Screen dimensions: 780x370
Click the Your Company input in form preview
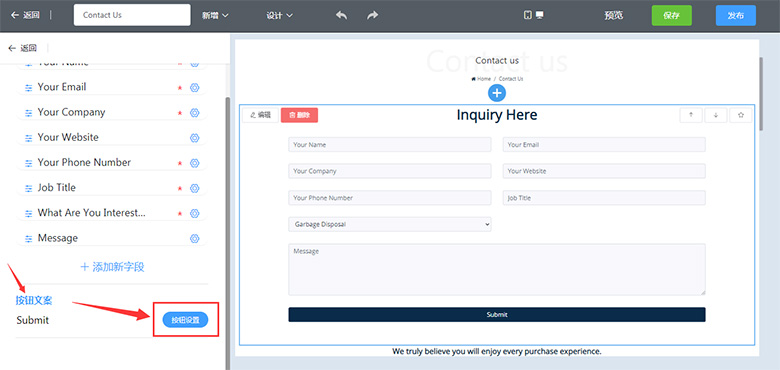[390, 171]
